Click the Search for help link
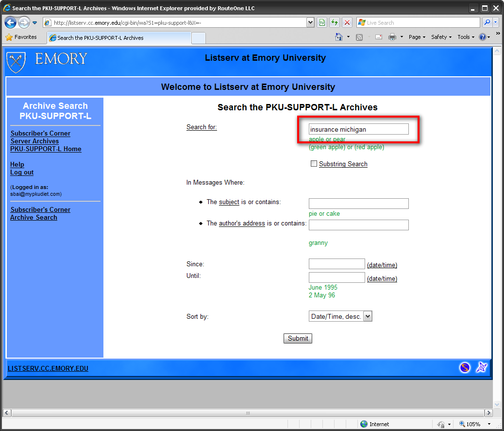Viewport: 504px width, 431px height. point(202,127)
